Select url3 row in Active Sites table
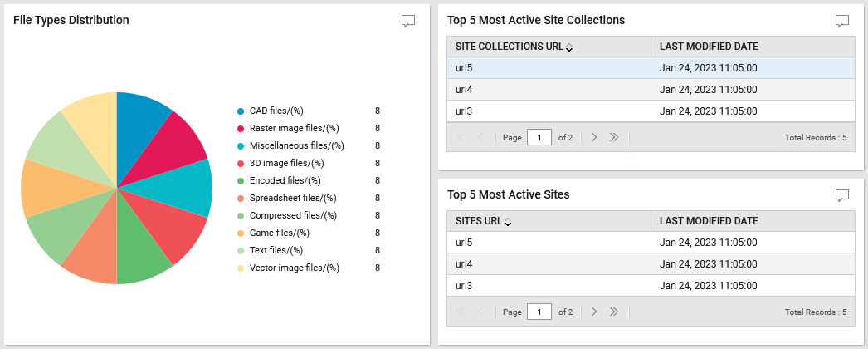Image resolution: width=868 pixels, height=349 pixels. coord(651,286)
